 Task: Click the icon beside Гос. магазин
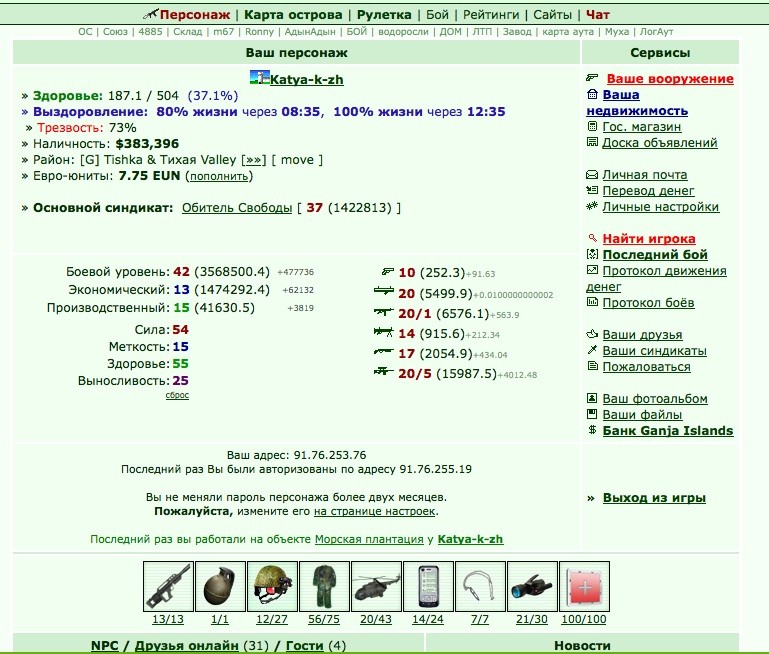click(592, 126)
